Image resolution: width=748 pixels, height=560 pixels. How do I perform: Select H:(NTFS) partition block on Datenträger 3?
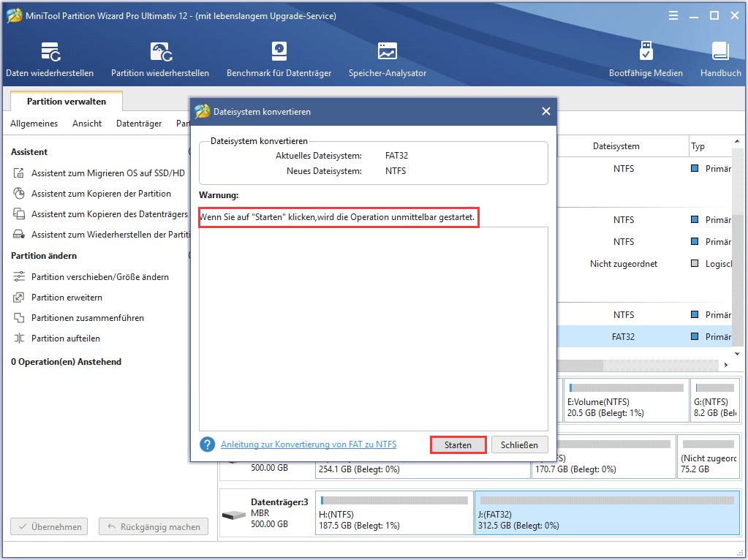coord(394,513)
